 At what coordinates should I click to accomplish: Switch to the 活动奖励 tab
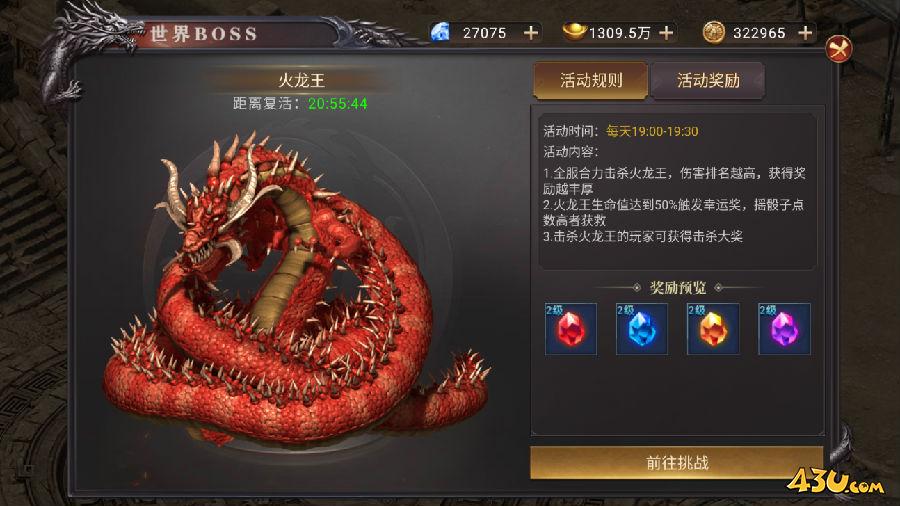coord(708,80)
